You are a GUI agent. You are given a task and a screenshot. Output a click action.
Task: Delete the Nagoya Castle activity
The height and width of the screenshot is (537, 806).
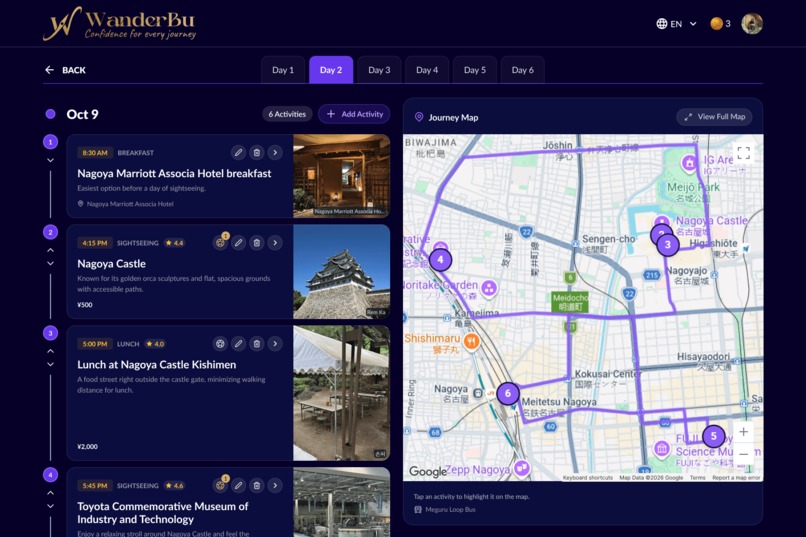pos(257,243)
